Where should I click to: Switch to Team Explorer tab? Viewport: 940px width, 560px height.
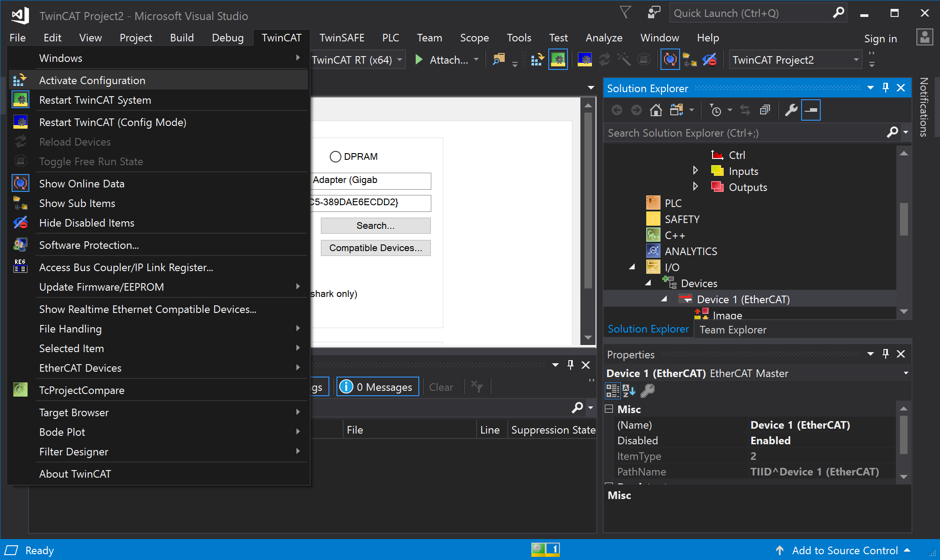[x=733, y=330]
